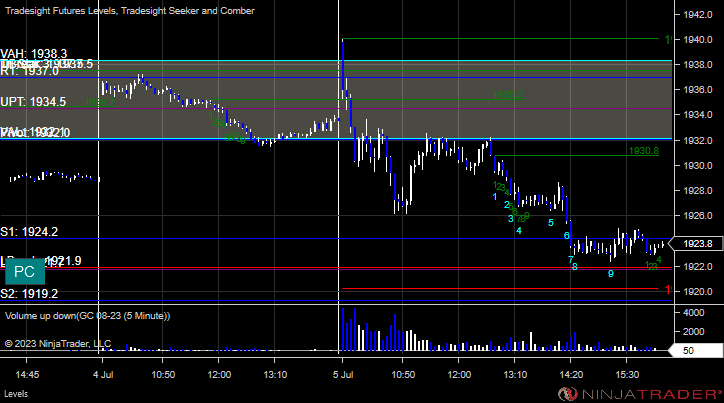724x403 pixels.
Task: Click the 1930.0 price axis label
Action: (x=698, y=165)
